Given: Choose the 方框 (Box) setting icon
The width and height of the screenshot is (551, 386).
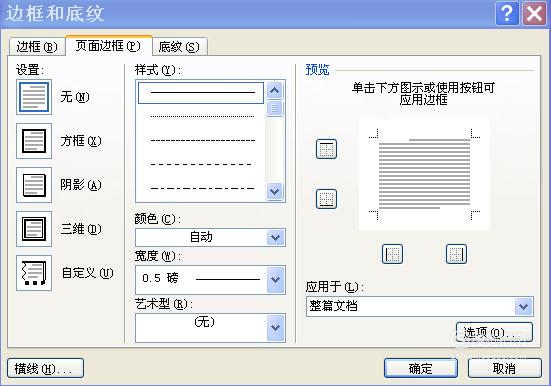Looking at the screenshot, I should 34,141.
